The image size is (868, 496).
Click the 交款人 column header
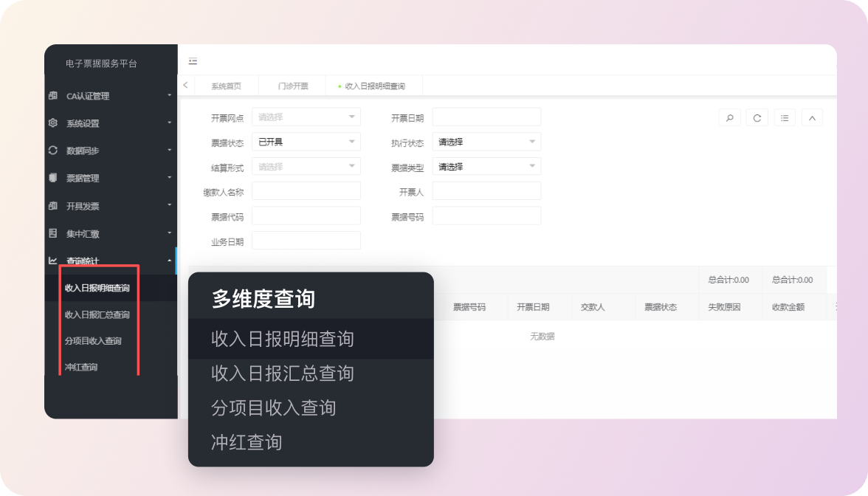pyautogui.click(x=593, y=307)
